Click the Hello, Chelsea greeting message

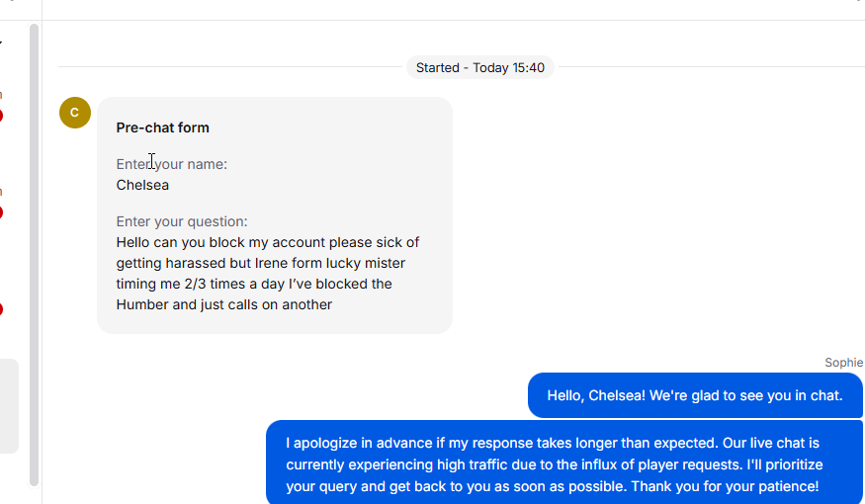coord(694,395)
